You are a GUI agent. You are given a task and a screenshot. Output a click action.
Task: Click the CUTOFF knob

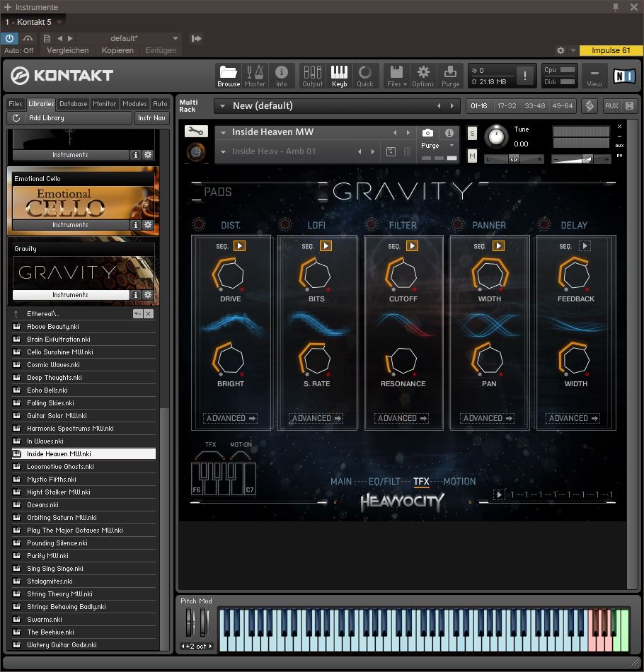pos(402,274)
